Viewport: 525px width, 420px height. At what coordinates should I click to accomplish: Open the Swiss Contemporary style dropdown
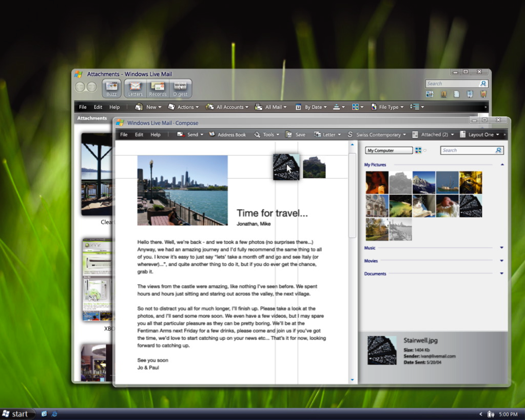pyautogui.click(x=376, y=134)
